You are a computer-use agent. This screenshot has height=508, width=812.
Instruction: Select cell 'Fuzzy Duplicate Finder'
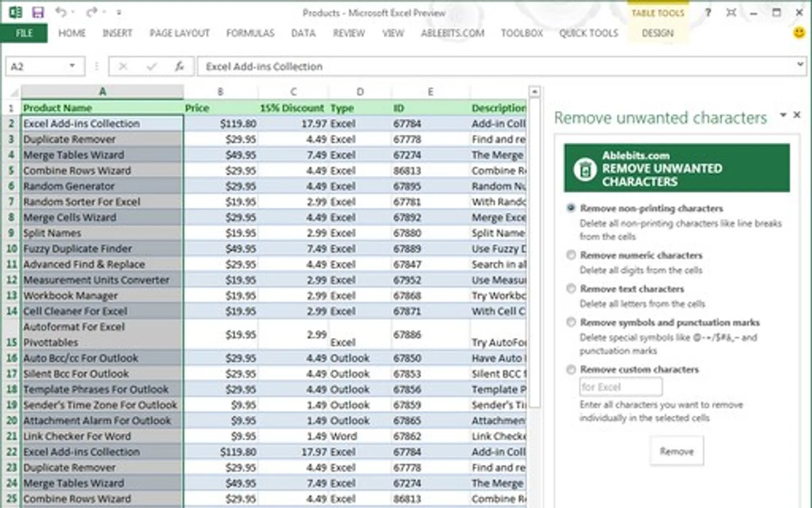click(x=103, y=248)
